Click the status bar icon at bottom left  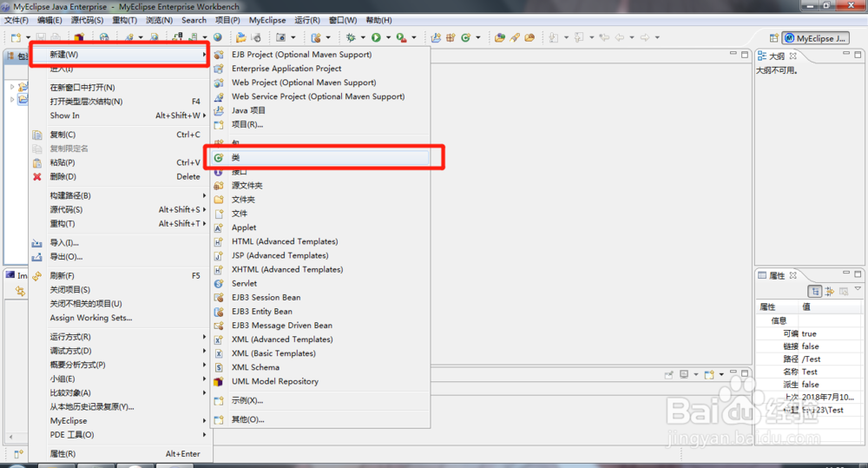[17, 454]
